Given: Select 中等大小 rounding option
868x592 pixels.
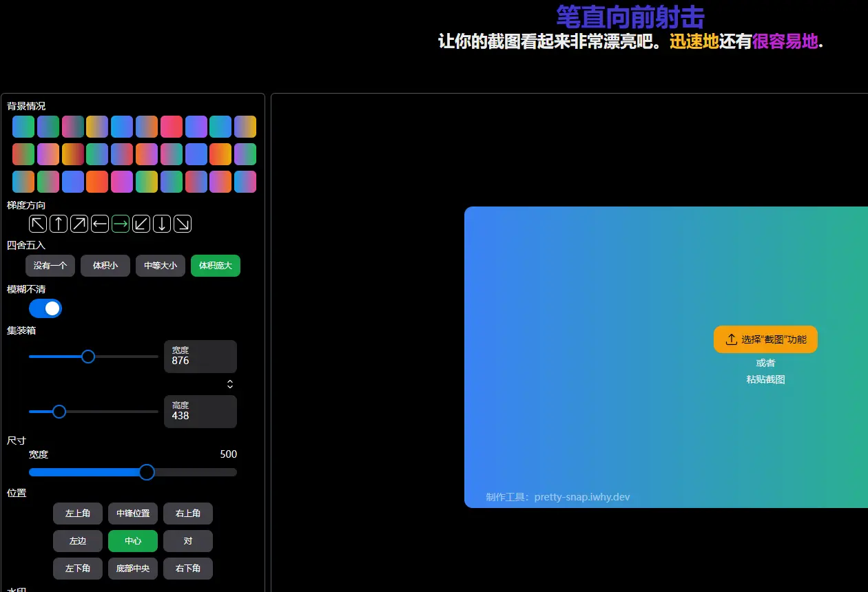Looking at the screenshot, I should 161,266.
